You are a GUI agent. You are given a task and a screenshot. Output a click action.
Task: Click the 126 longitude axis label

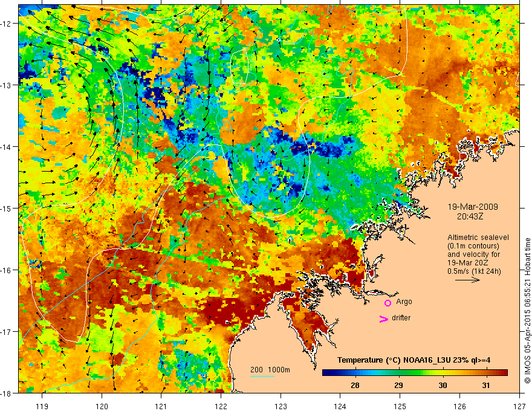(459, 406)
